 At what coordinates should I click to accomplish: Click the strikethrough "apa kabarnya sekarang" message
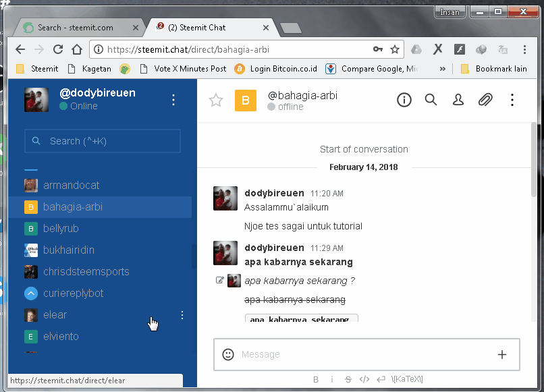click(x=295, y=300)
